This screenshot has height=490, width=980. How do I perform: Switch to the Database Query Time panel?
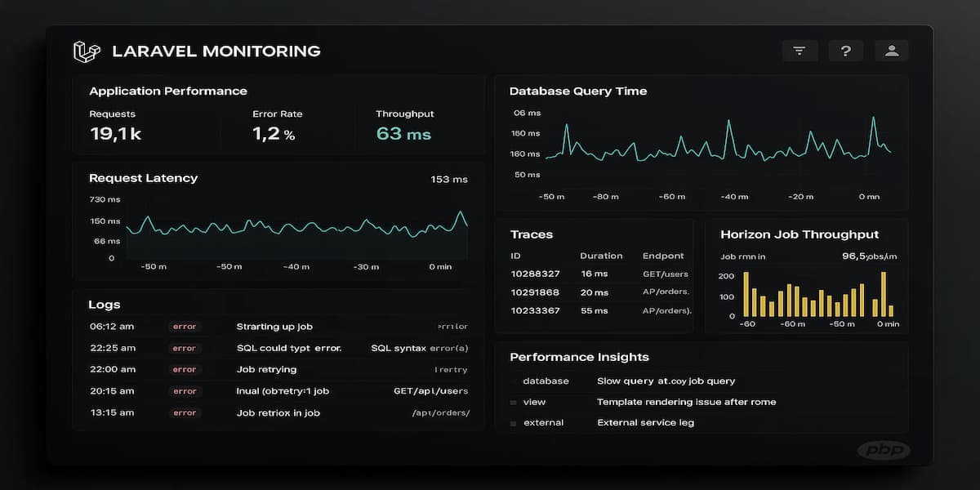click(x=577, y=91)
